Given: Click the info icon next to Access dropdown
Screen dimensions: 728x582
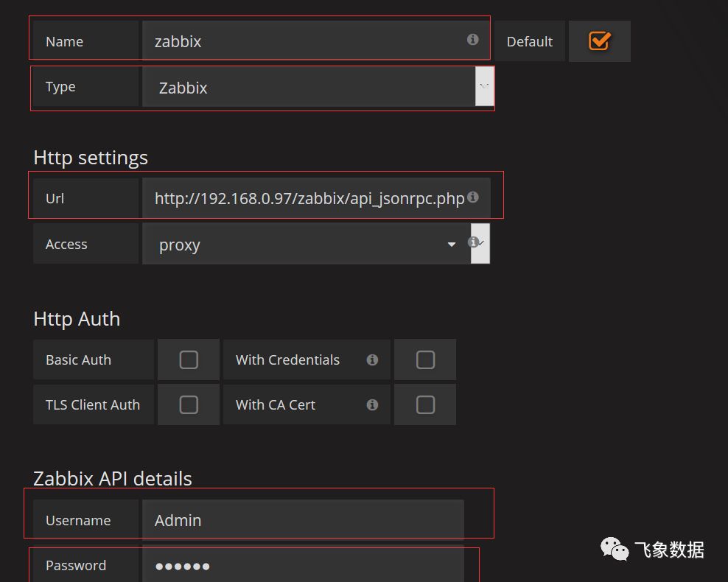Looking at the screenshot, I should point(473,242).
